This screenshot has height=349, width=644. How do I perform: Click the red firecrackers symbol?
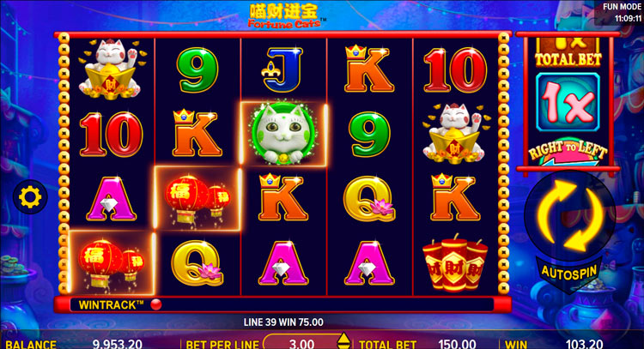(454, 262)
